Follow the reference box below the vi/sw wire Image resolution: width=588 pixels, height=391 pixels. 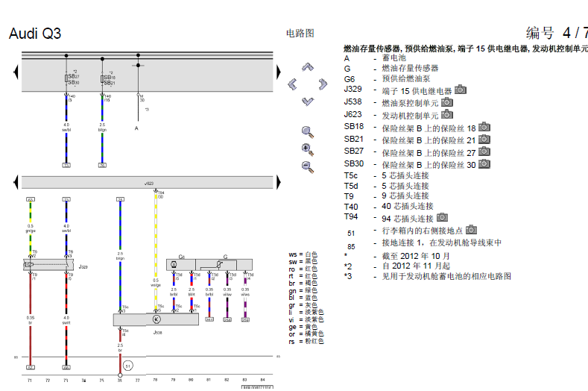(x=227, y=319)
